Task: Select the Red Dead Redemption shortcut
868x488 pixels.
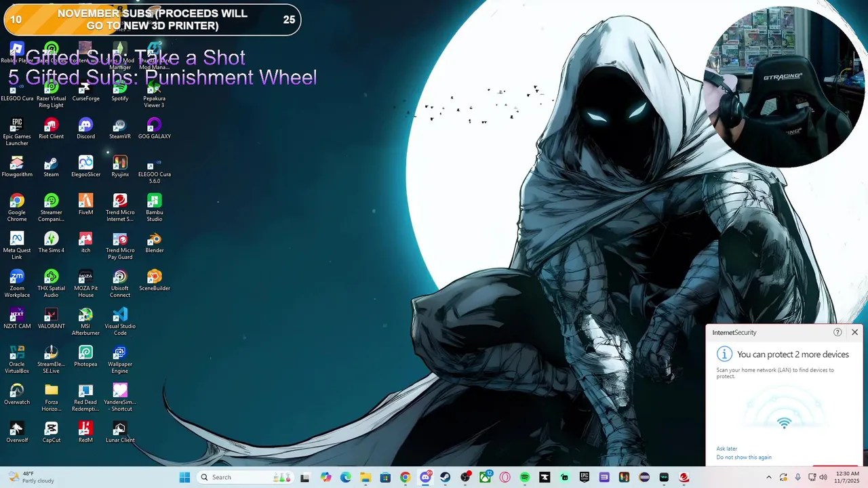Action: (x=85, y=398)
